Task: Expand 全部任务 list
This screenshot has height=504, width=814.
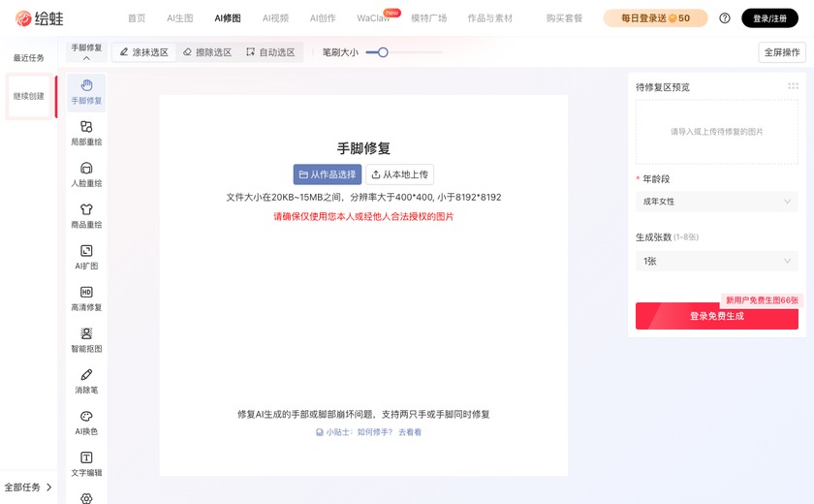Action: [28, 487]
